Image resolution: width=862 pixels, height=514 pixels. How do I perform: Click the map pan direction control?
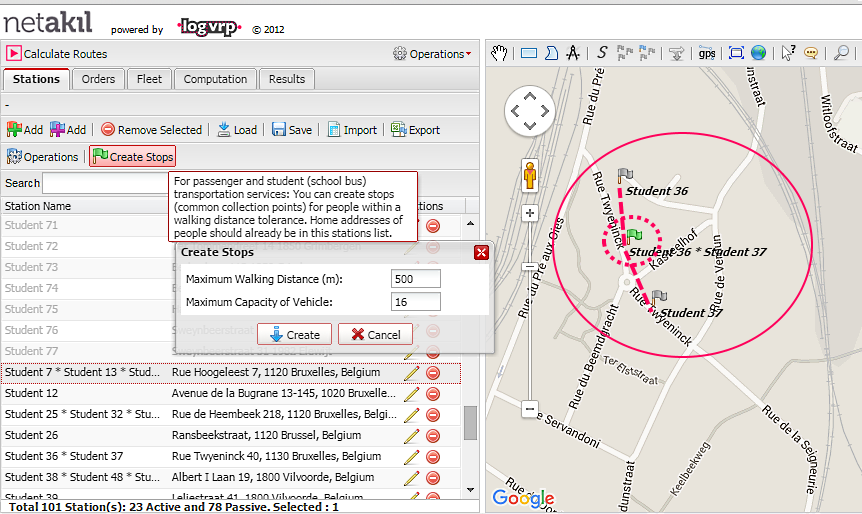pyautogui.click(x=529, y=111)
